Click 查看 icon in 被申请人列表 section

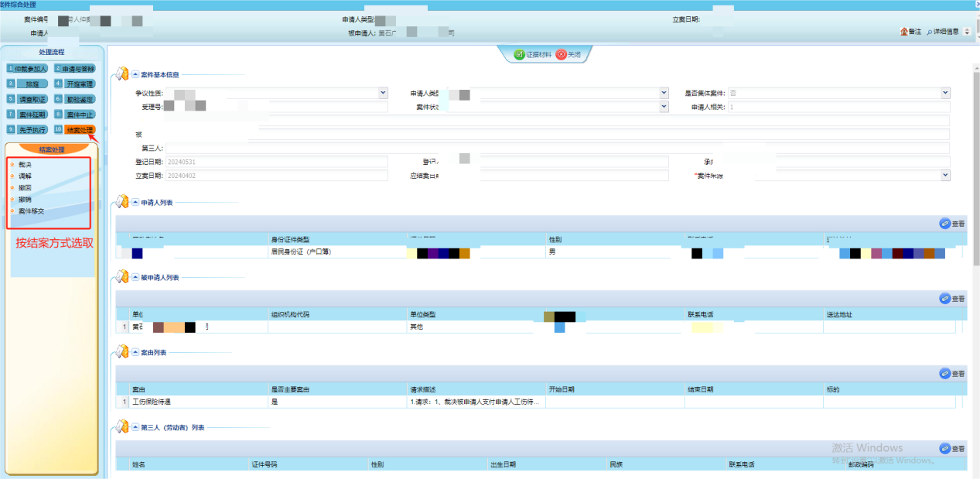(944, 299)
